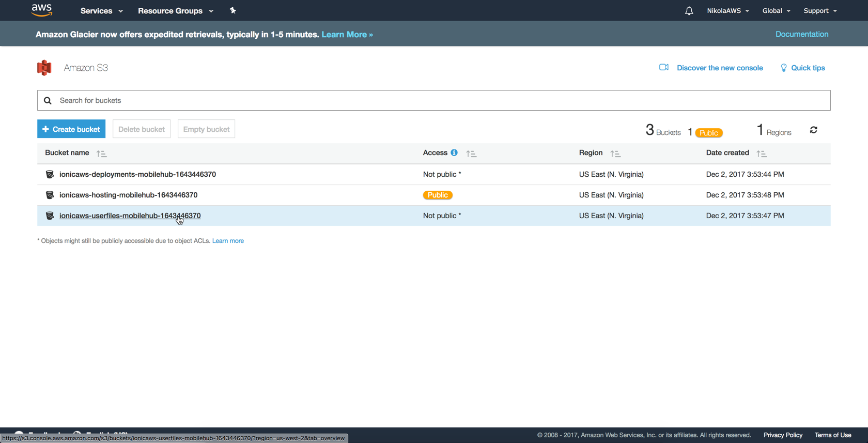Screen dimensions: 868x443
Task: Expand the Services dropdown menu
Action: tap(102, 11)
